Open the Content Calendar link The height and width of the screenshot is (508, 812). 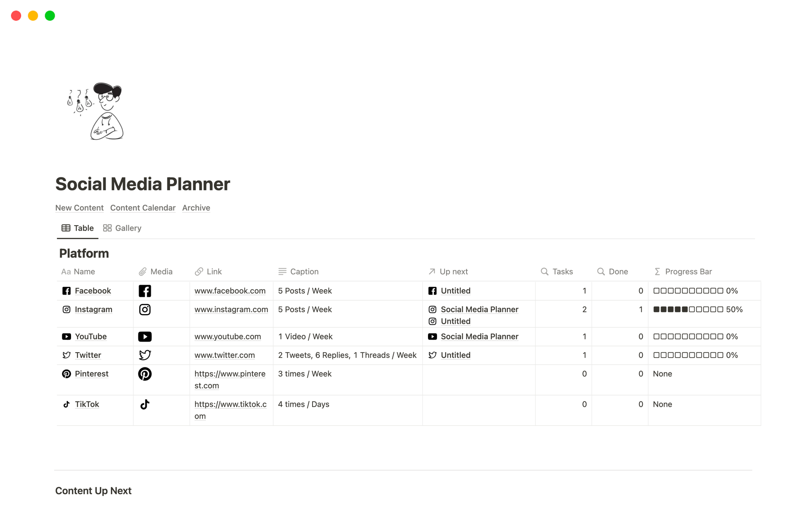click(143, 208)
